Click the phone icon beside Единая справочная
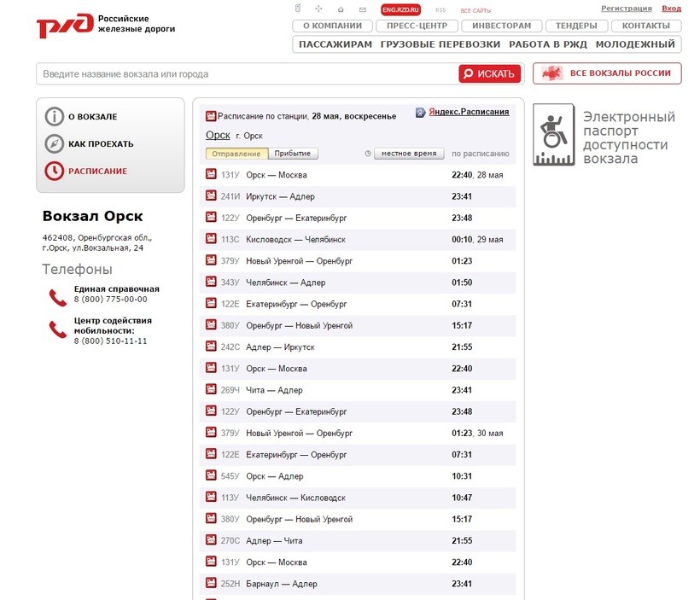 tap(57, 298)
